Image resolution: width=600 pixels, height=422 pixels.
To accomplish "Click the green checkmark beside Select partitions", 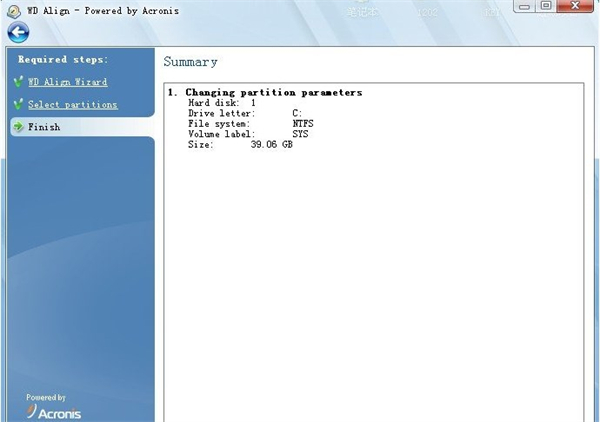I will (x=18, y=104).
